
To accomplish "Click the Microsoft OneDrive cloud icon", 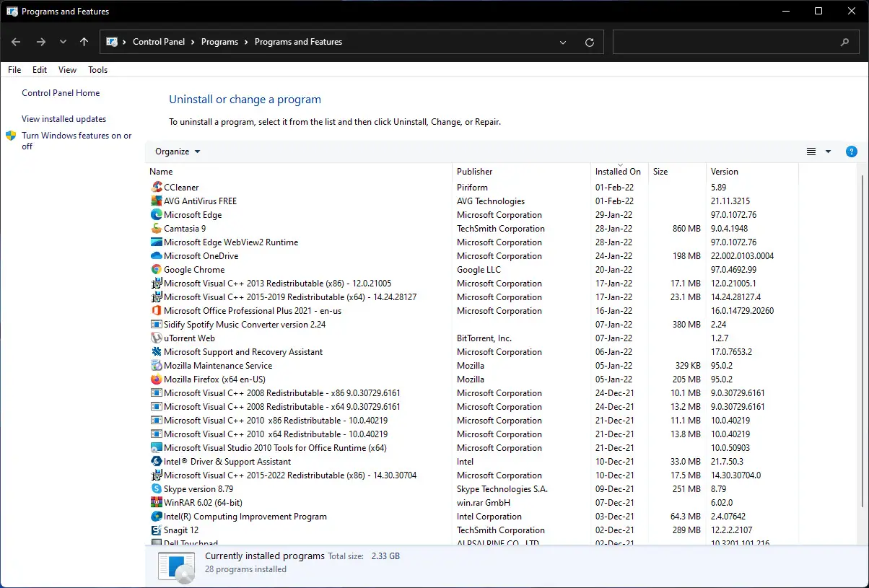I will tap(157, 256).
